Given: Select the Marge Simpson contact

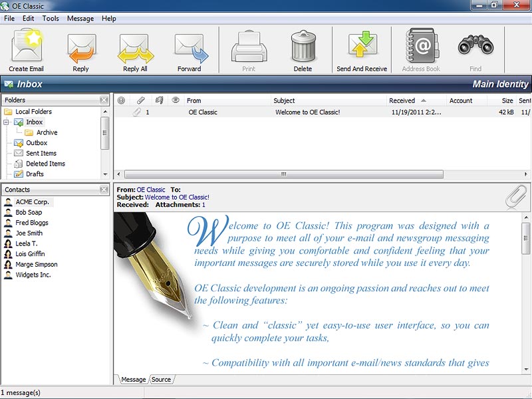Looking at the screenshot, I should (x=37, y=264).
